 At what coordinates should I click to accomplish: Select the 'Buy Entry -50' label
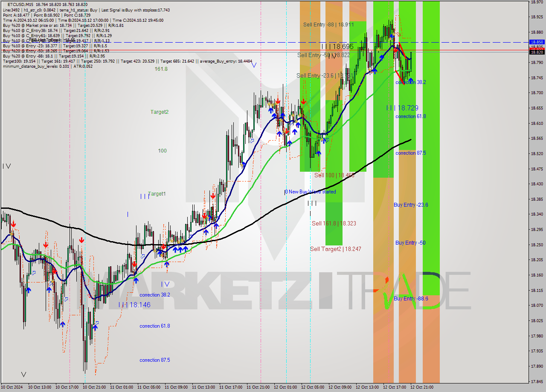point(410,243)
